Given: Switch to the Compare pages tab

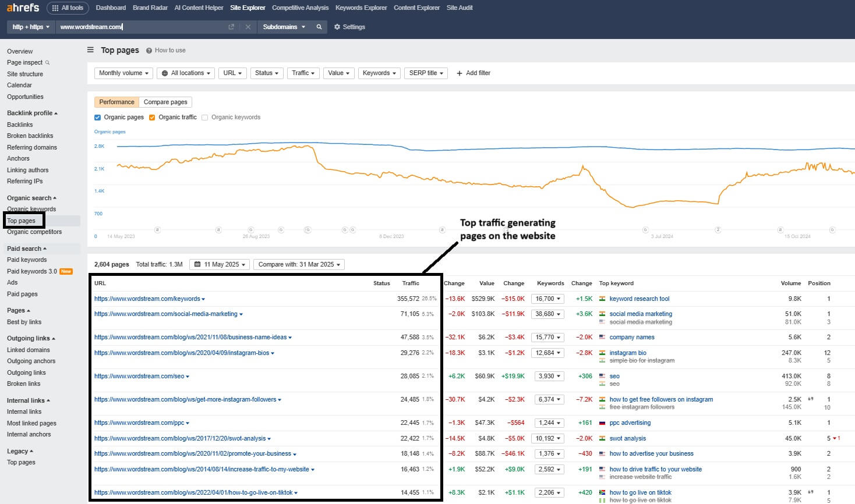Looking at the screenshot, I should (165, 102).
